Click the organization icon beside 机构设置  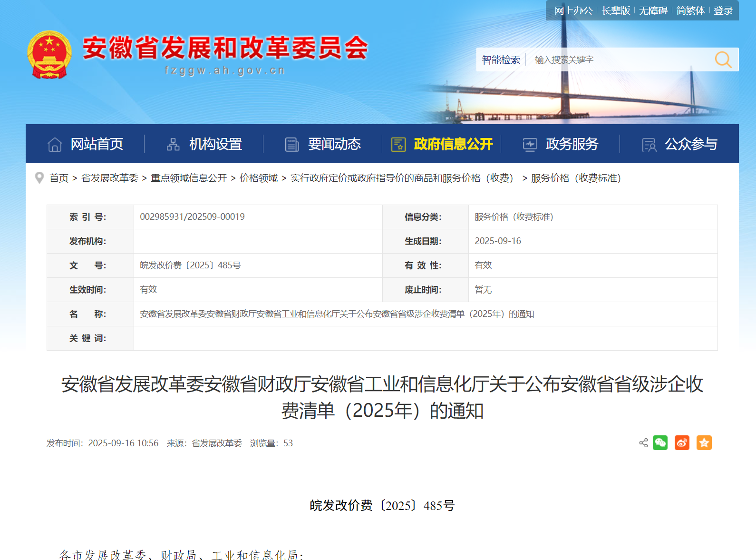pos(173,144)
